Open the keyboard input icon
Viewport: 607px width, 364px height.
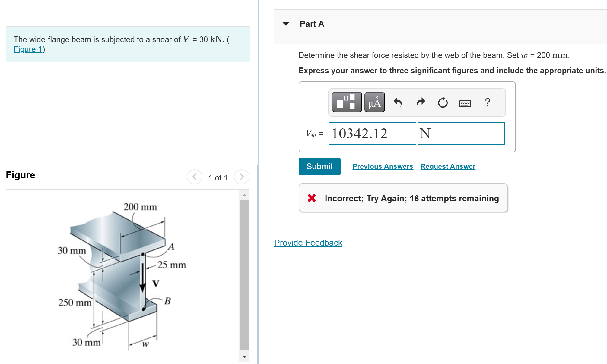tap(465, 103)
